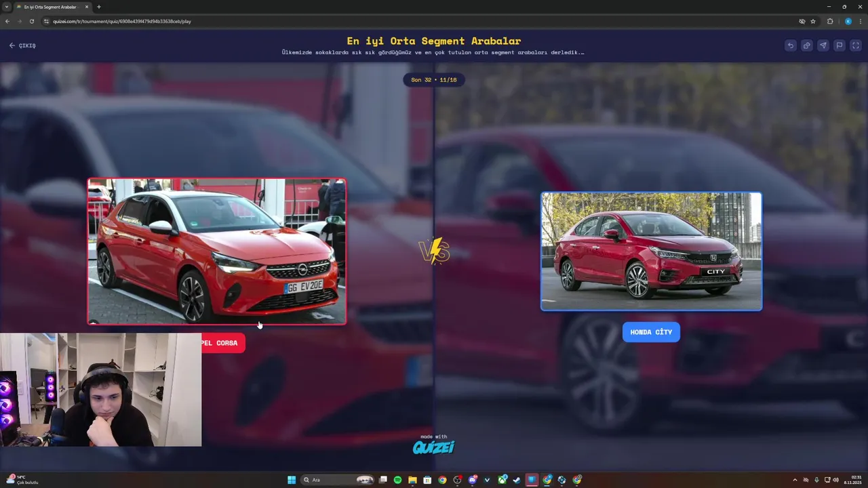Open Xbox app from the taskbar

[x=502, y=480]
